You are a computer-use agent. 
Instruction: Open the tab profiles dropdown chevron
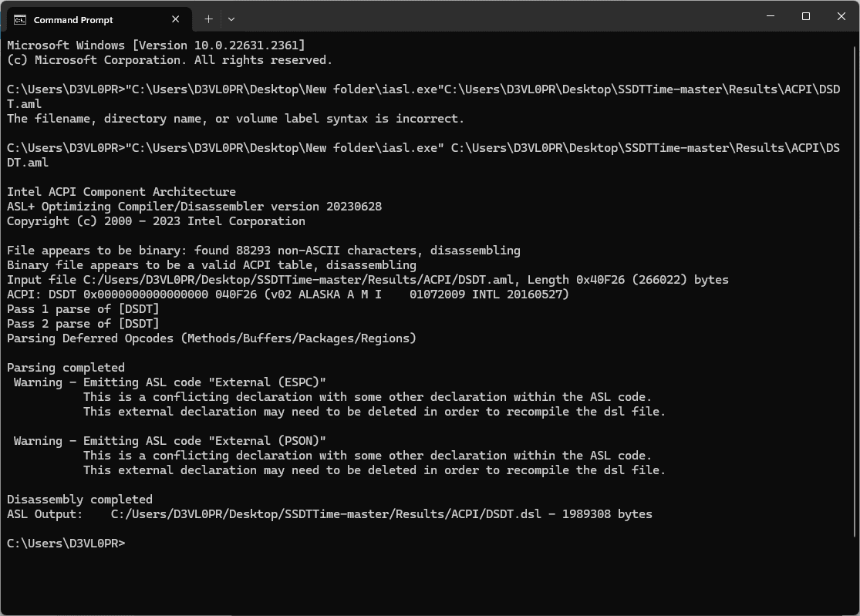pos(230,19)
